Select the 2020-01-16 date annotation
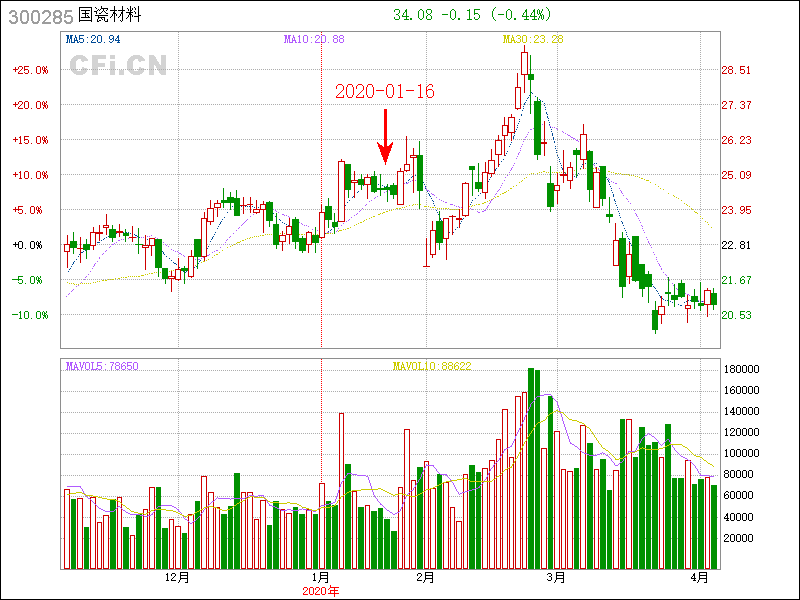Viewport: 800px width, 600px height. [x=384, y=91]
